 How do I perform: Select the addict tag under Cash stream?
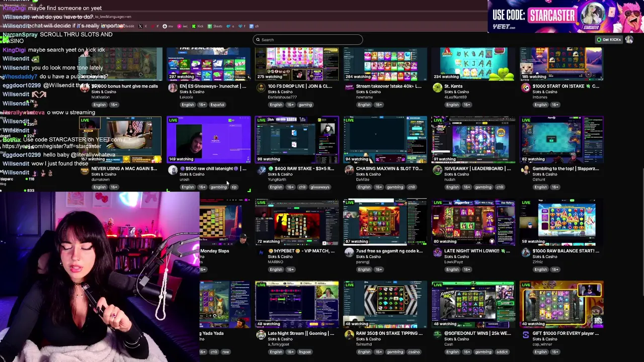502,352
